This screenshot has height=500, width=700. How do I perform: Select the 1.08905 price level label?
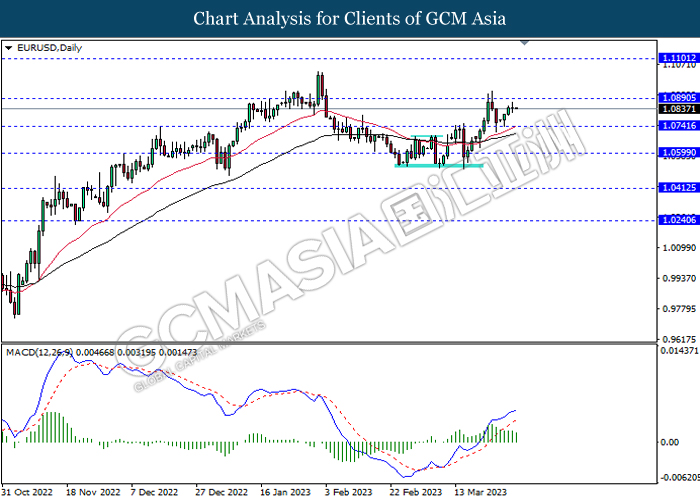[679, 98]
